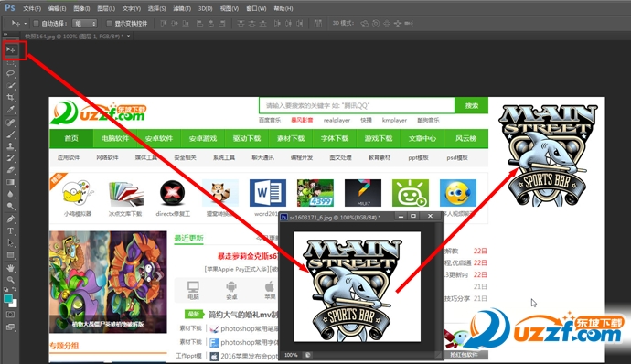Enable the 自动选择 checkbox
The height and width of the screenshot is (364, 631).
36,24
